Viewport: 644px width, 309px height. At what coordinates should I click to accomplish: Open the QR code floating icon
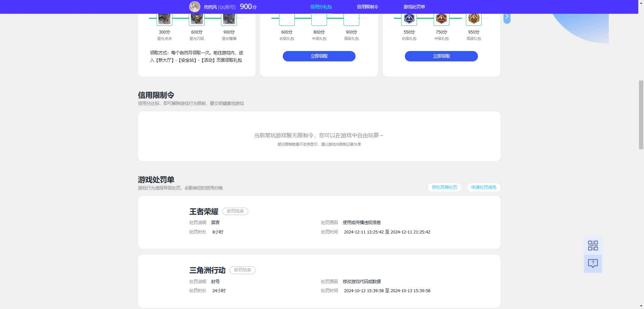coord(593,246)
